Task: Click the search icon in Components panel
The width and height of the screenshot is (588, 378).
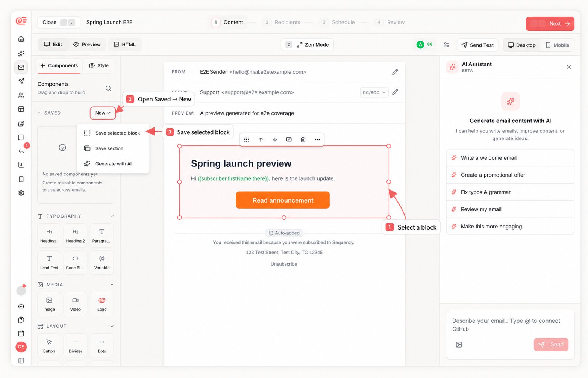Action: tap(108, 89)
